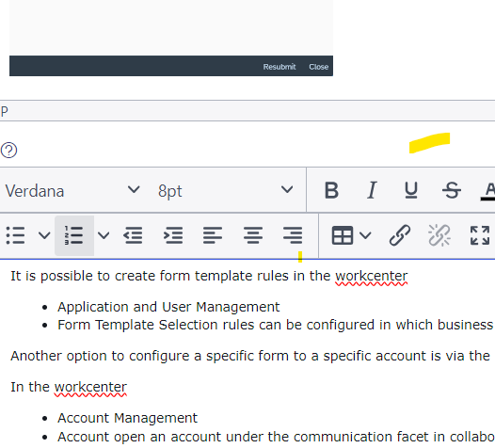Insert or edit a link
The height and width of the screenshot is (448, 495).
(x=400, y=235)
